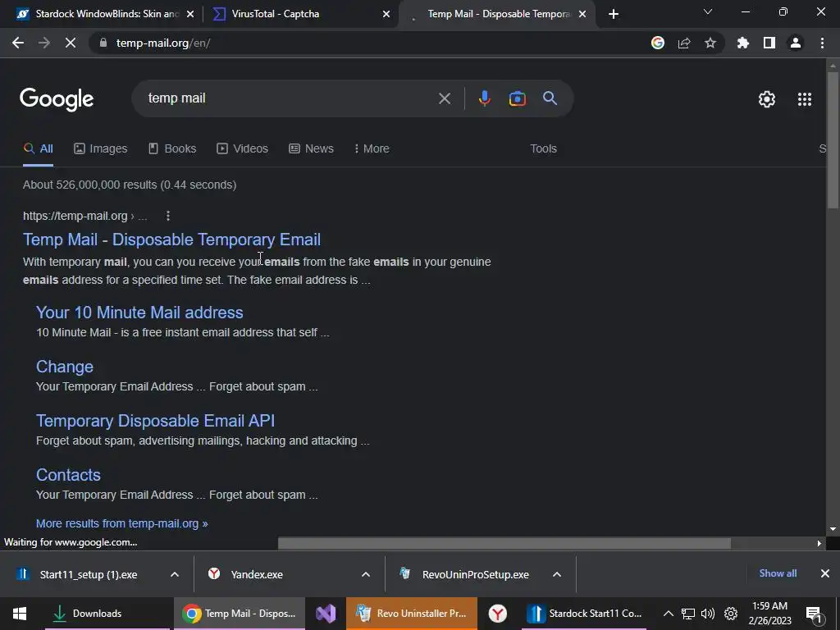The width and height of the screenshot is (840, 630).
Task: Open the browser side panel
Action: coord(769,43)
